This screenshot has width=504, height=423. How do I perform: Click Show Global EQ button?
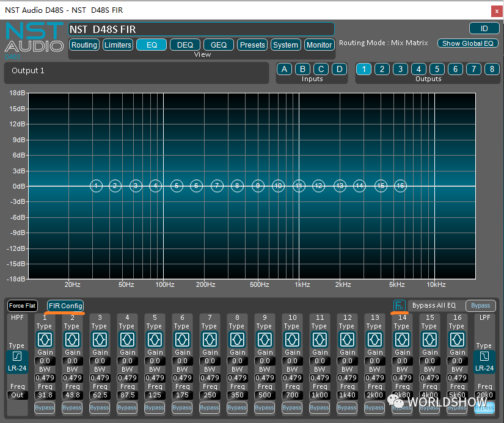(x=468, y=43)
